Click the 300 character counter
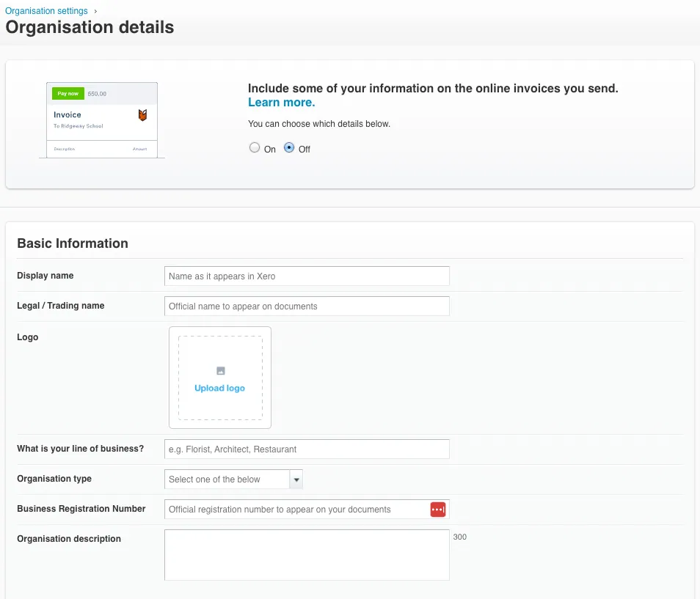The width and height of the screenshot is (700, 599). pos(460,537)
